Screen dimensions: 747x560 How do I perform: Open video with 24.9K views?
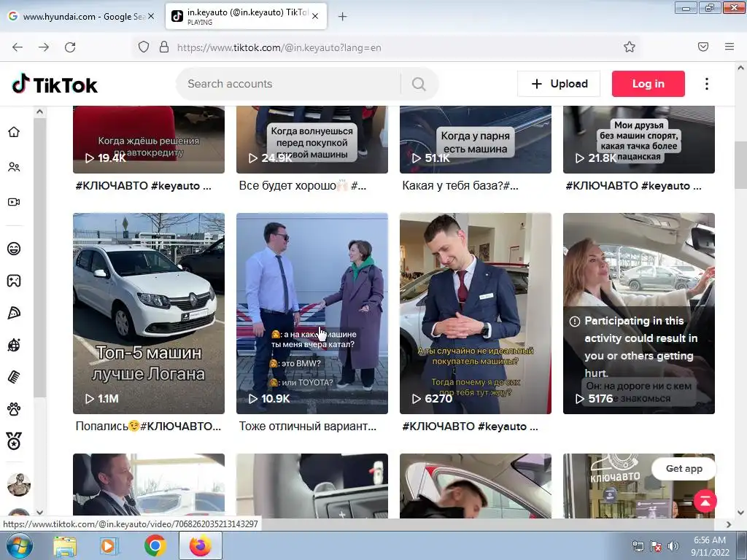[x=312, y=139]
